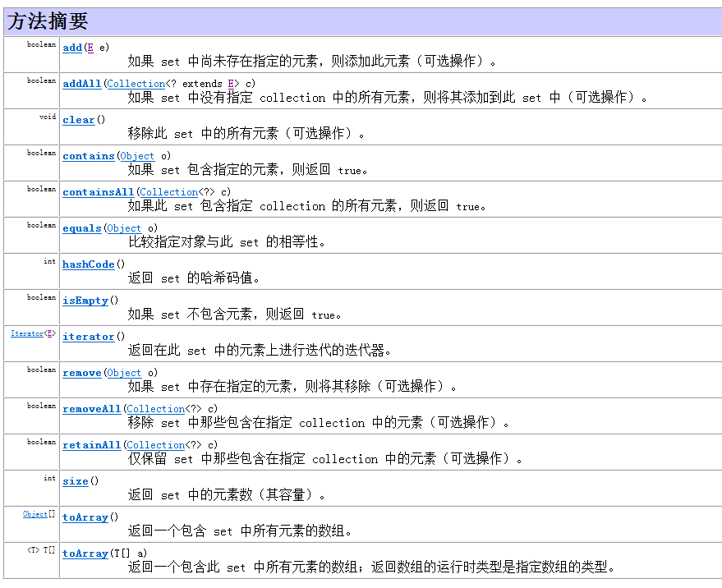
Task: Open the contains method link
Action: point(89,156)
